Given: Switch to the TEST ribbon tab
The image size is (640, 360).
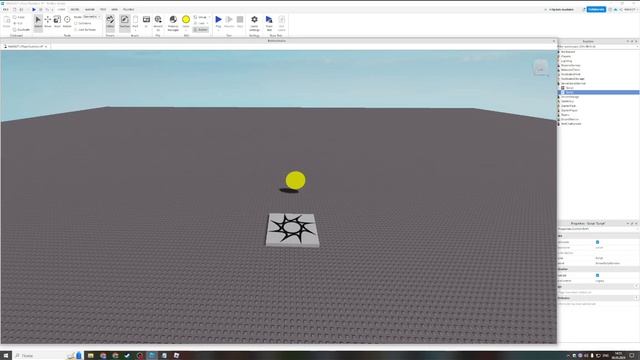Looking at the screenshot, I should point(103,9).
